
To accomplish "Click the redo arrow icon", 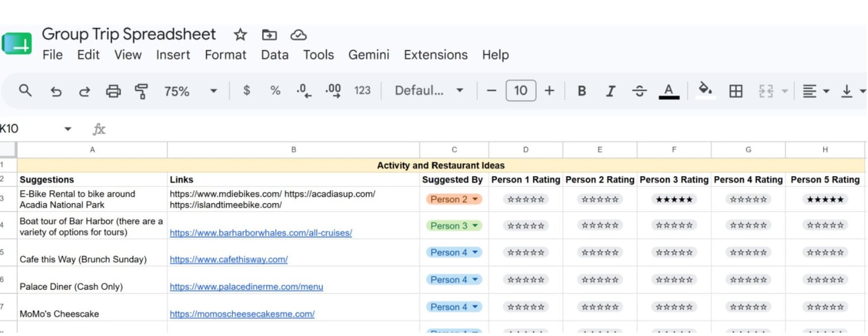I will coord(84,91).
